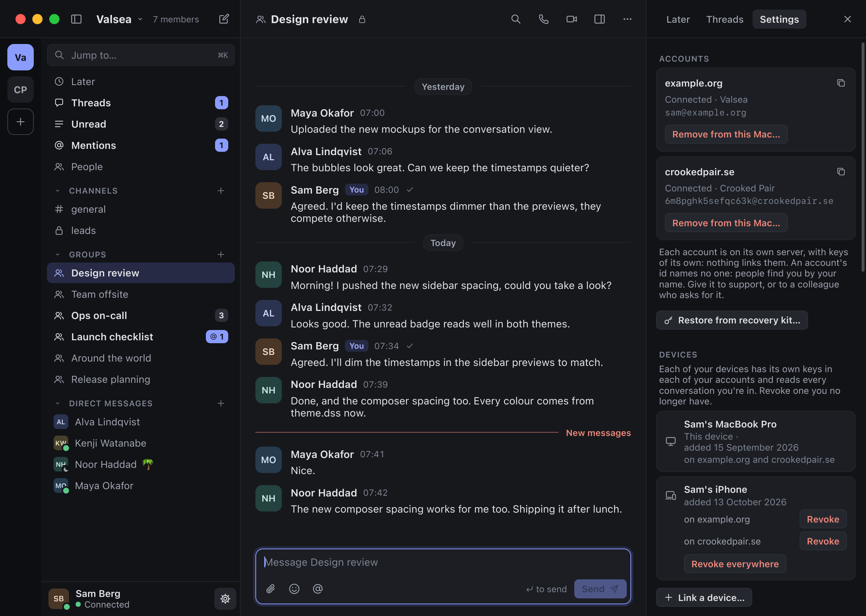Screen dimensions: 866x616
Task: Close the settings side panel
Action: pos(847,19)
